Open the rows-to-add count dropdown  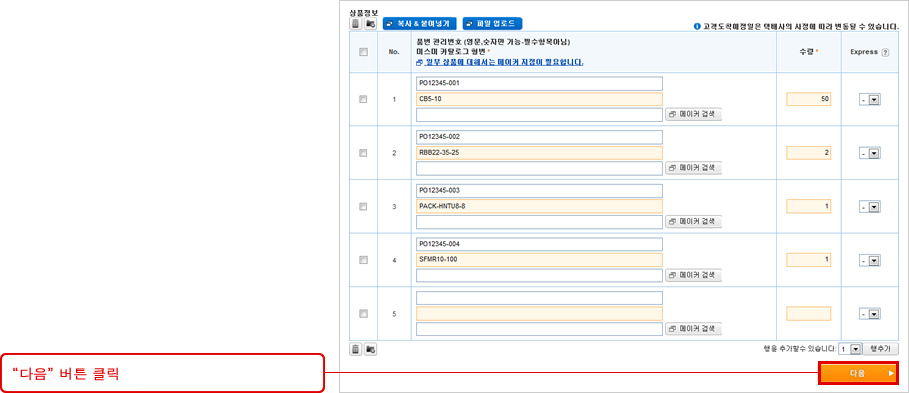(x=849, y=349)
